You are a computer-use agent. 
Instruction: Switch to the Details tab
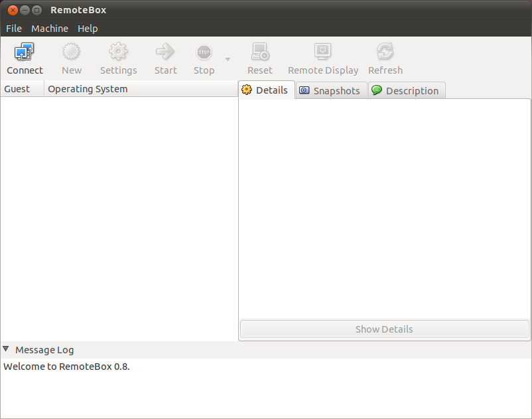[267, 90]
